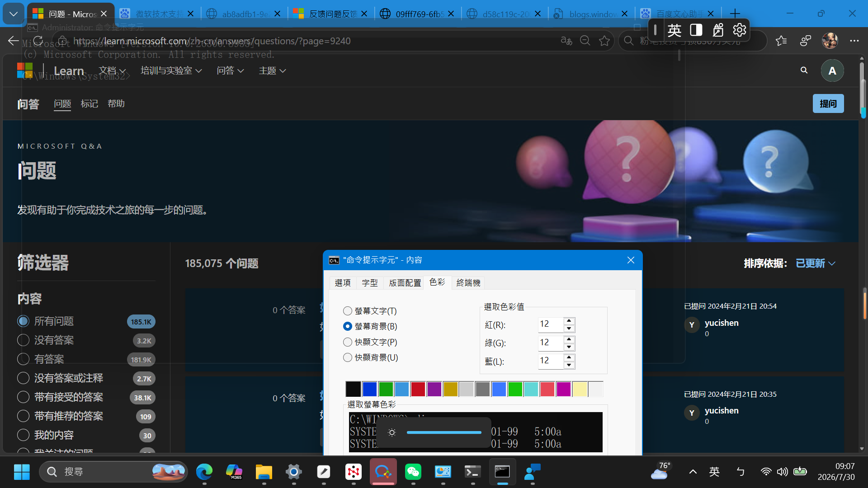
Task: Open Edge favorites list icon
Action: coord(781,41)
